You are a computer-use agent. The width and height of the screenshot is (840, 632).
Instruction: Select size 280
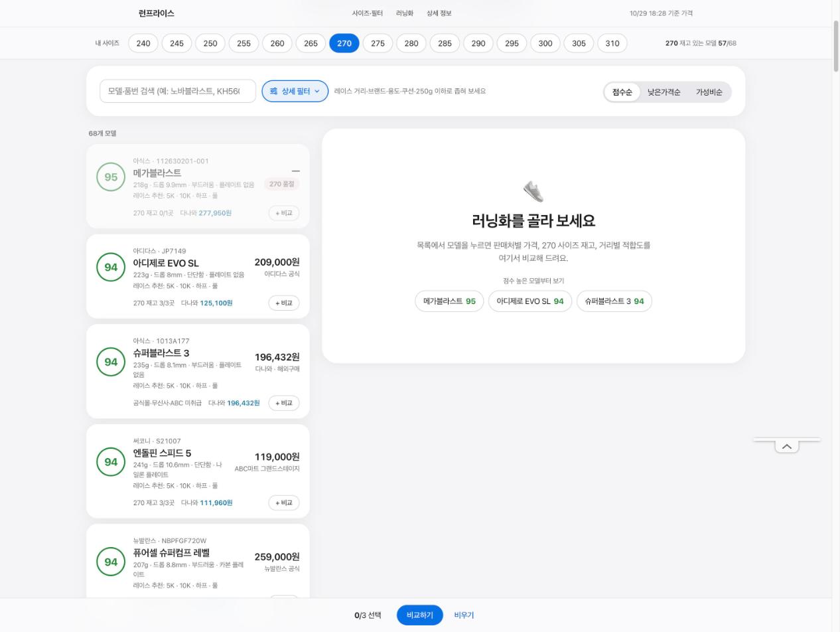411,43
